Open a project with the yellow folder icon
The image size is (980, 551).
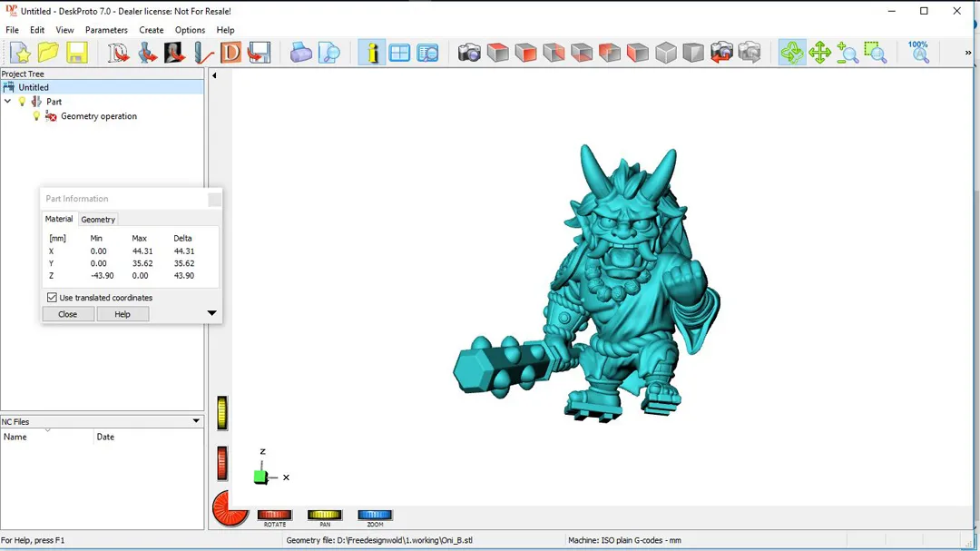pos(48,53)
